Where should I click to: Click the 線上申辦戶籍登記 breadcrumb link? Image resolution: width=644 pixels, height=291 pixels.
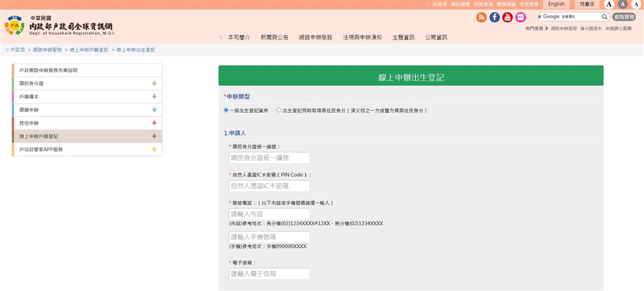89,50
